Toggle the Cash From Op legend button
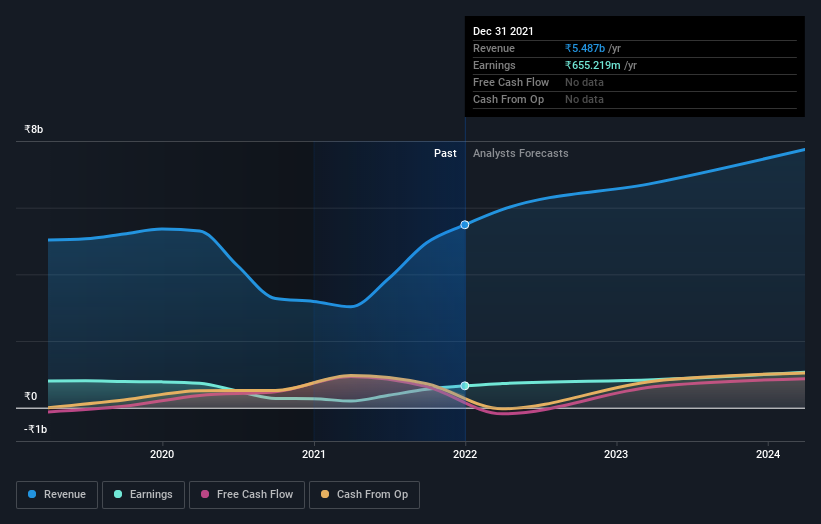Screen dimensions: 821x524 (x=364, y=495)
